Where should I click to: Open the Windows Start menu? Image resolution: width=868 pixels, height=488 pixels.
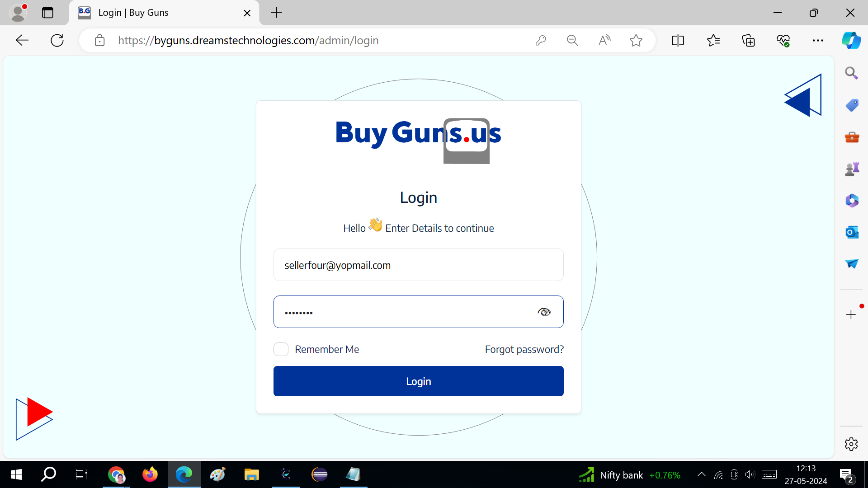point(16,474)
